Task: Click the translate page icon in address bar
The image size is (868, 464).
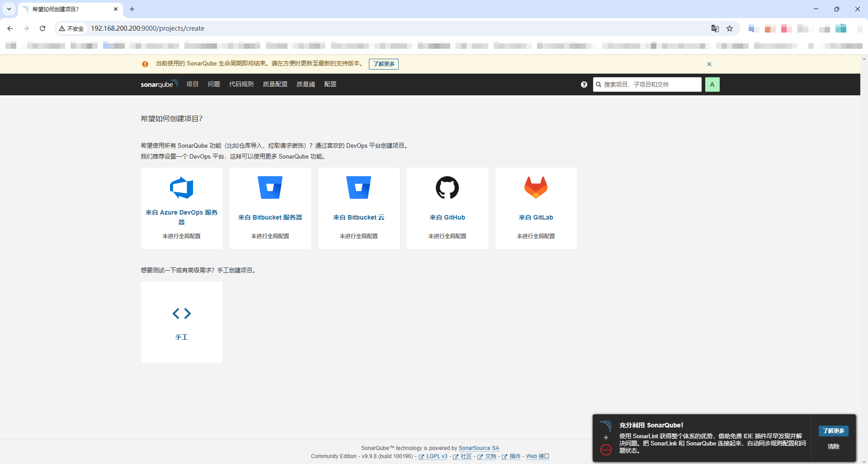Action: tap(715, 28)
